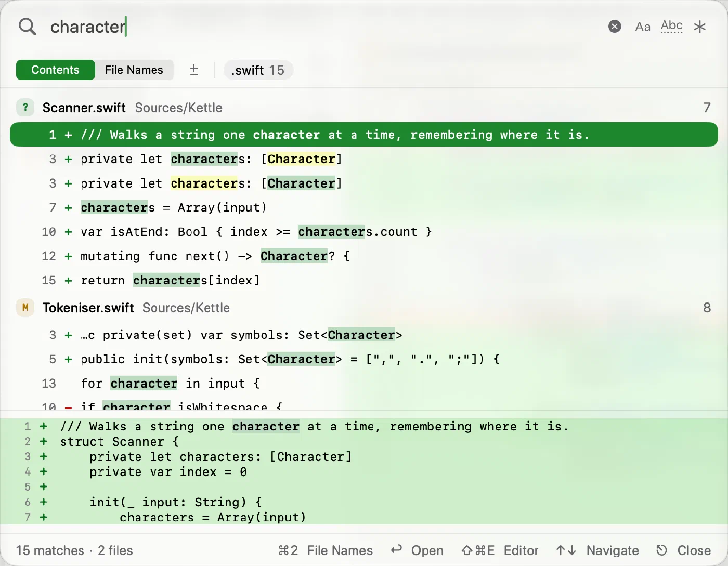
Task: Click the M modified badge for Tokeniser.swift
Action: tap(25, 308)
